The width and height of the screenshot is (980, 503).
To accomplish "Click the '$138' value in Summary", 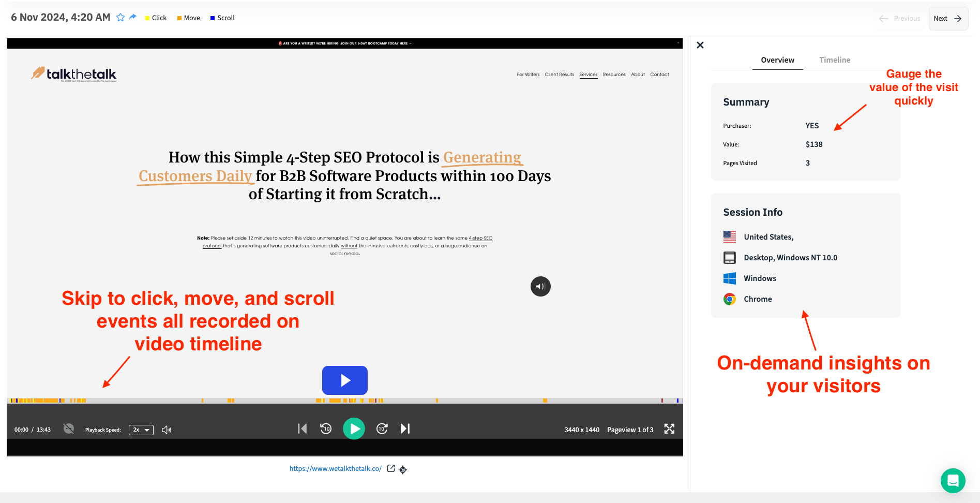I will point(814,144).
